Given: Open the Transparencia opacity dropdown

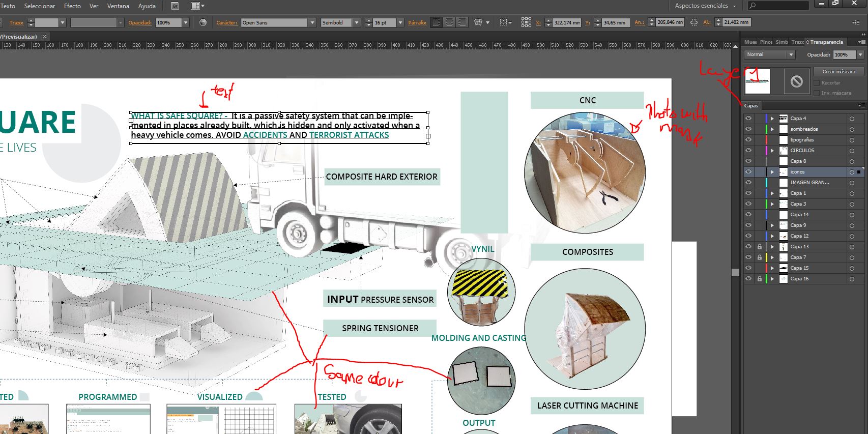Looking at the screenshot, I should (x=860, y=54).
